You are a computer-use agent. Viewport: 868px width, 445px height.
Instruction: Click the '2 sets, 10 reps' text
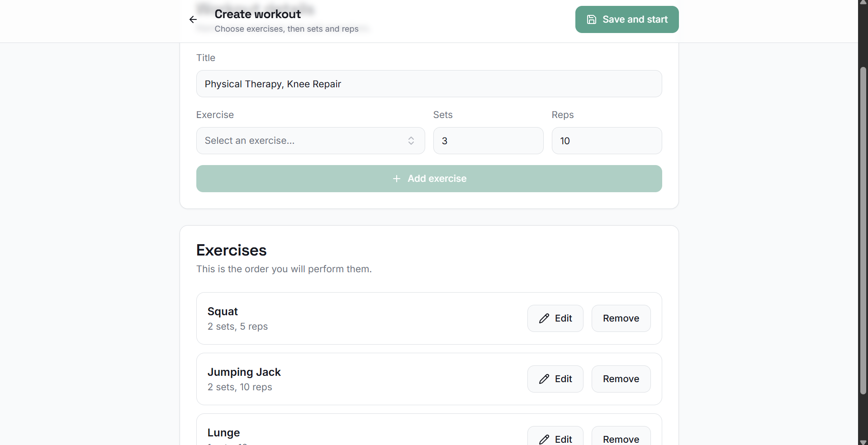tap(240, 387)
